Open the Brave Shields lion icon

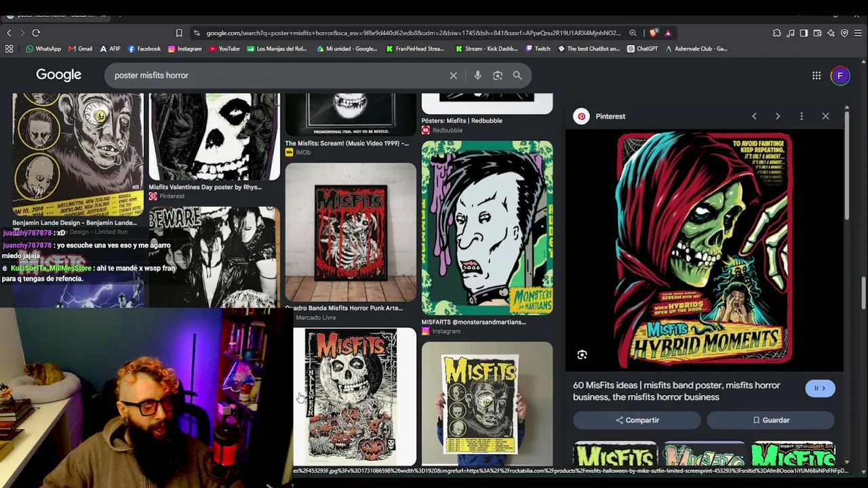653,33
